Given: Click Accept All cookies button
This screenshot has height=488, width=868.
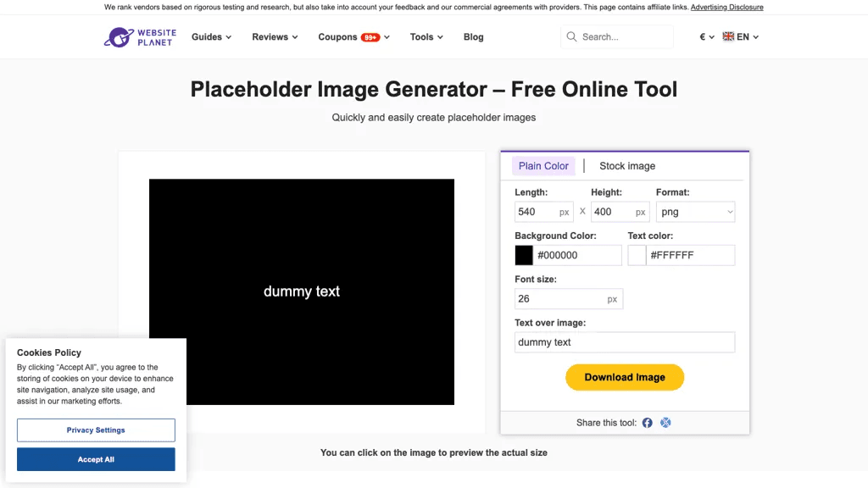Looking at the screenshot, I should (x=96, y=459).
